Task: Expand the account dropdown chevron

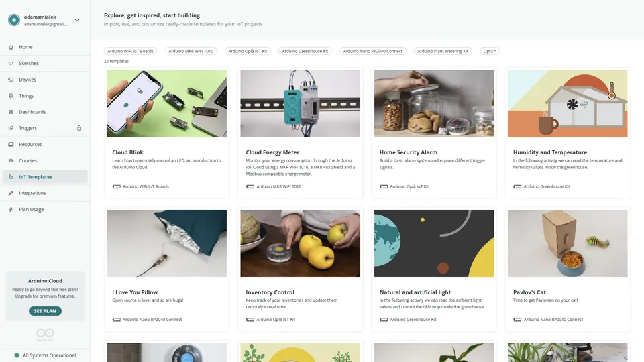Action: coord(77,20)
